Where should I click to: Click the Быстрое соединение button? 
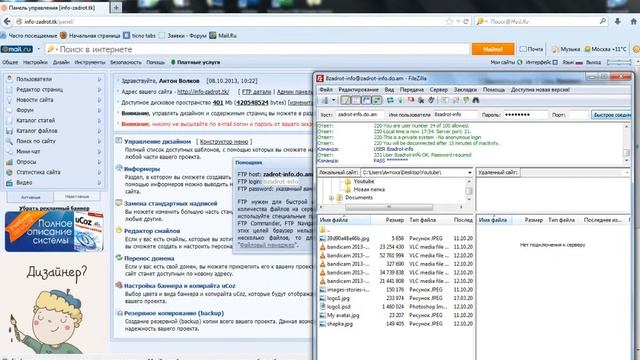click(x=612, y=115)
